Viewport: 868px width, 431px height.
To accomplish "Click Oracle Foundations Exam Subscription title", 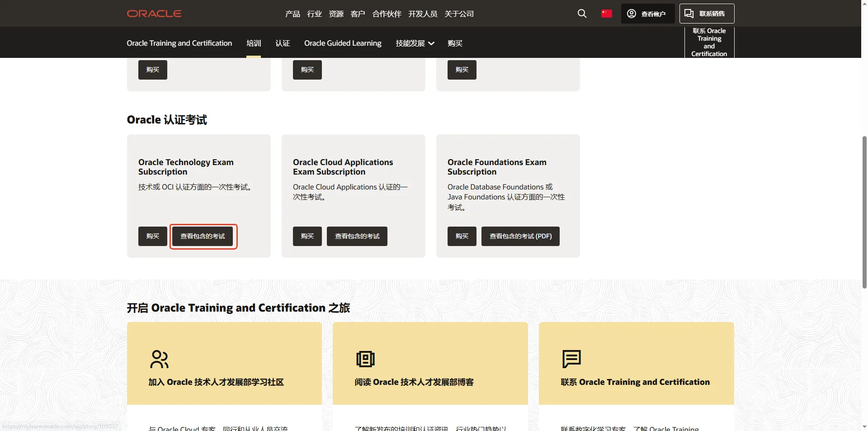I will click(497, 167).
